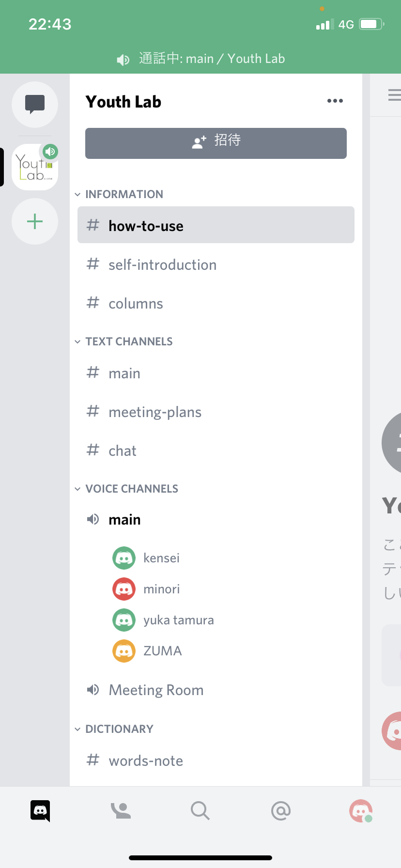The width and height of the screenshot is (401, 868).
Task: Open the user profile avatar tab
Action: pyautogui.click(x=361, y=810)
